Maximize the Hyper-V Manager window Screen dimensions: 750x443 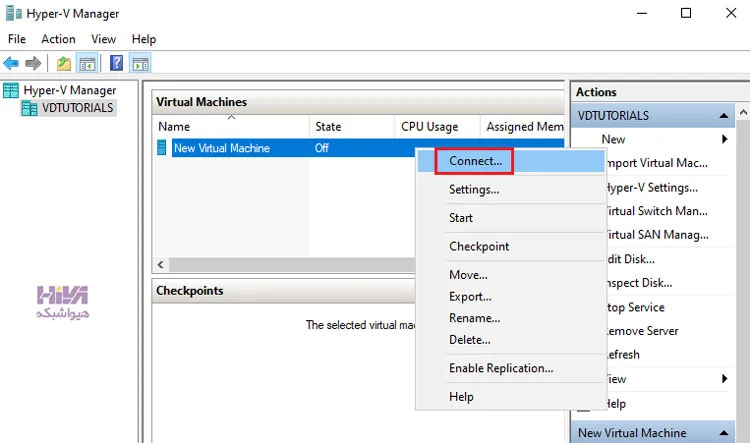pyautogui.click(x=686, y=13)
